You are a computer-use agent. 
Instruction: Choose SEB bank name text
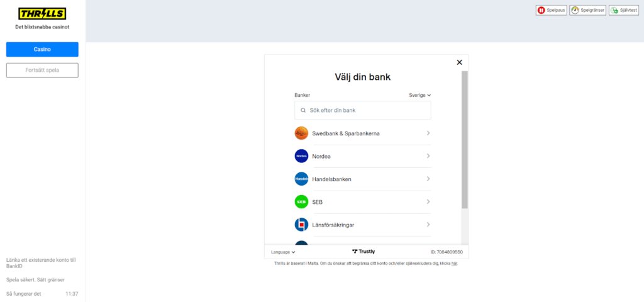click(318, 202)
